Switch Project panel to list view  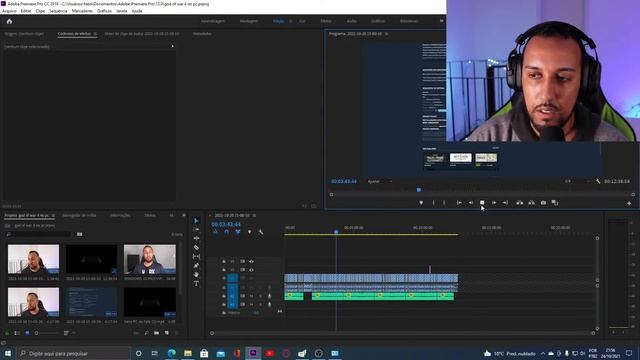tap(17, 333)
